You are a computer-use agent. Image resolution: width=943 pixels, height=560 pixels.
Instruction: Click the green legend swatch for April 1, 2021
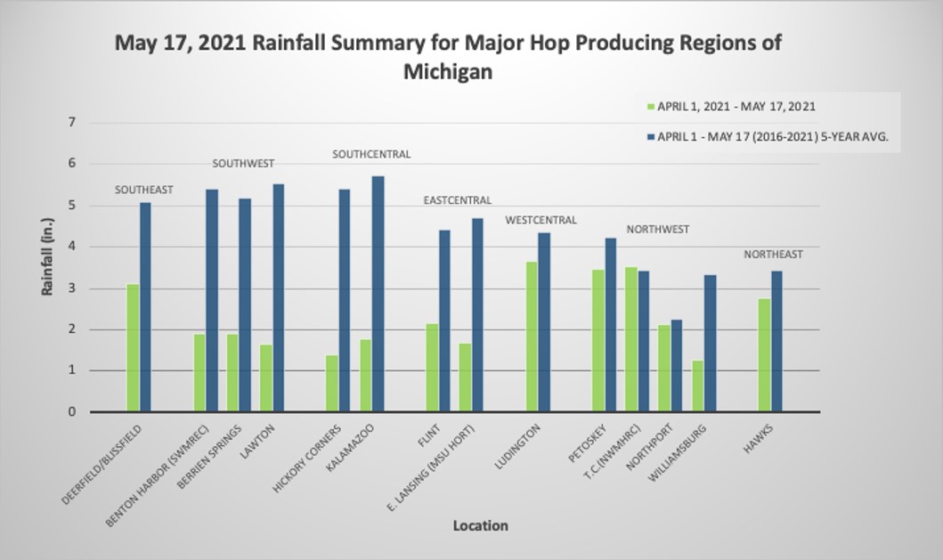651,107
